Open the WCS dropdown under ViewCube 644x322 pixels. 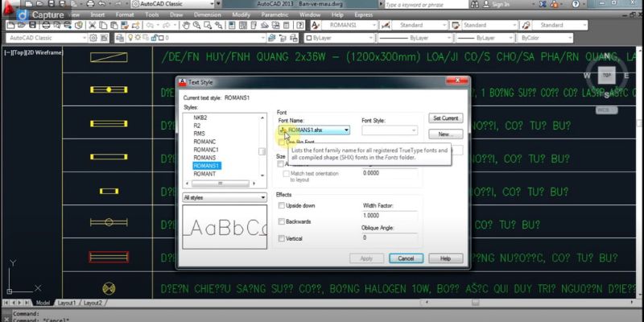pos(607,110)
